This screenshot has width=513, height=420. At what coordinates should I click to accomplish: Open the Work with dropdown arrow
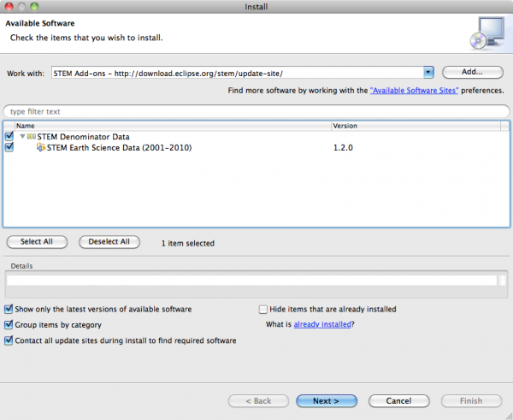click(x=428, y=73)
